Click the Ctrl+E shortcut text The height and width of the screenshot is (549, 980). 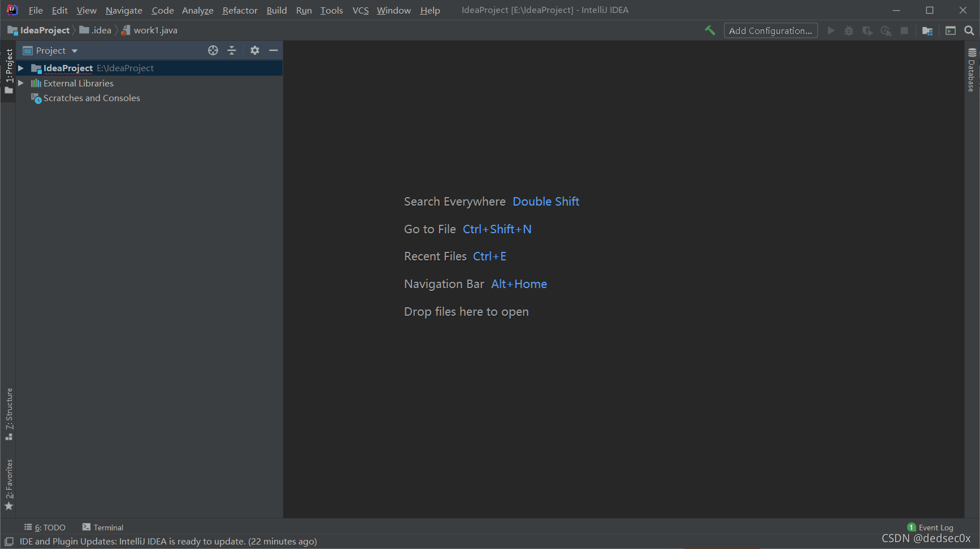click(489, 256)
